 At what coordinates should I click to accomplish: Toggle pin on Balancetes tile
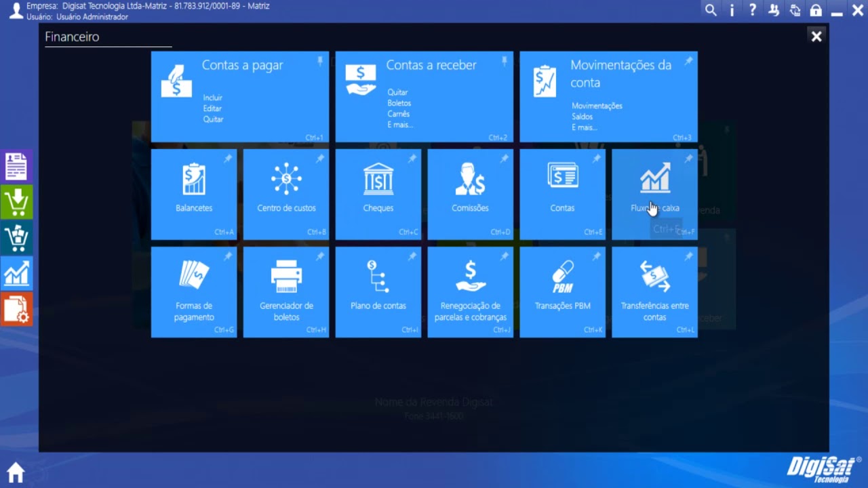[x=228, y=159]
